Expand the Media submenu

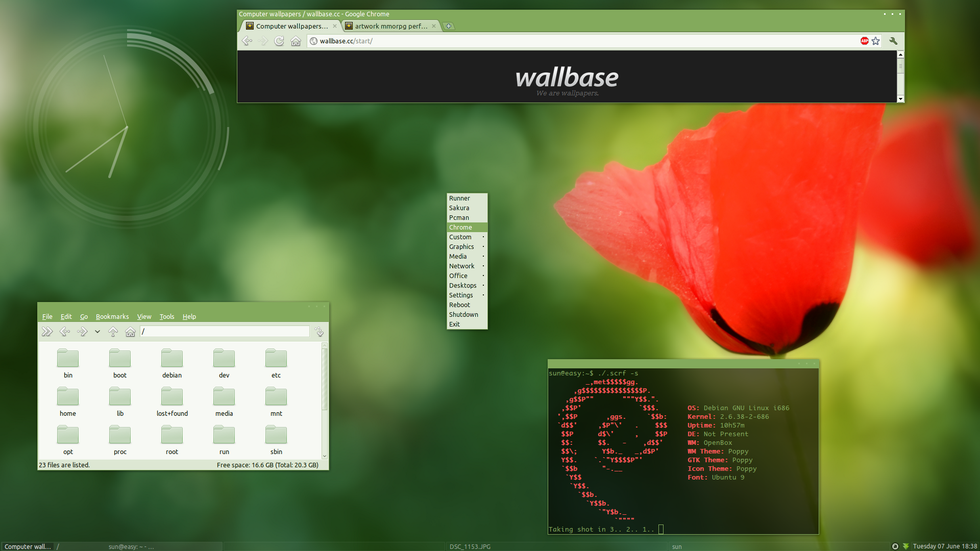pos(467,256)
